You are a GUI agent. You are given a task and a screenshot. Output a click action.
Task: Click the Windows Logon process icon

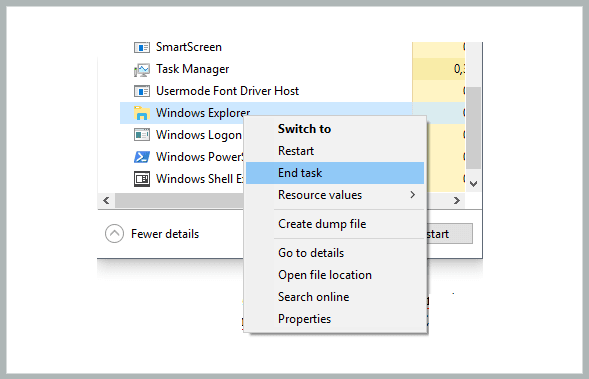[x=142, y=135]
